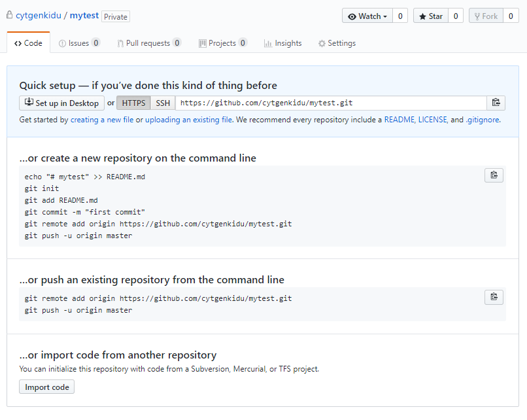
Task: Expand the Watch dropdown
Action: [x=367, y=16]
